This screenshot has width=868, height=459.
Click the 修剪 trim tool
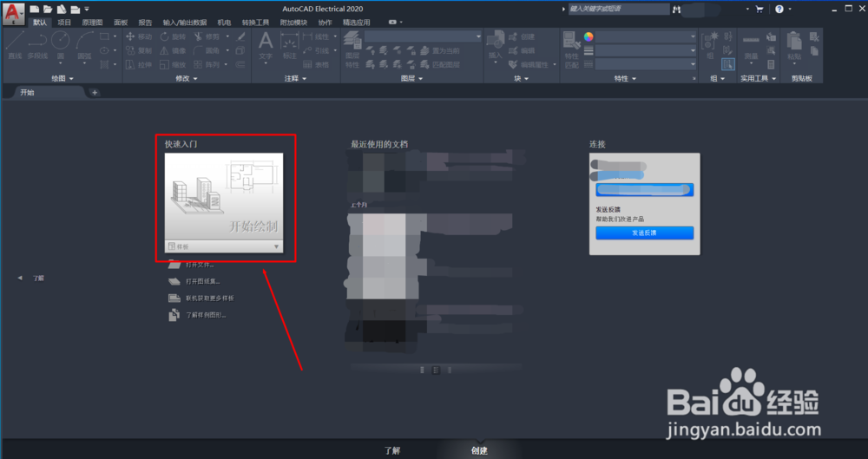pos(207,36)
